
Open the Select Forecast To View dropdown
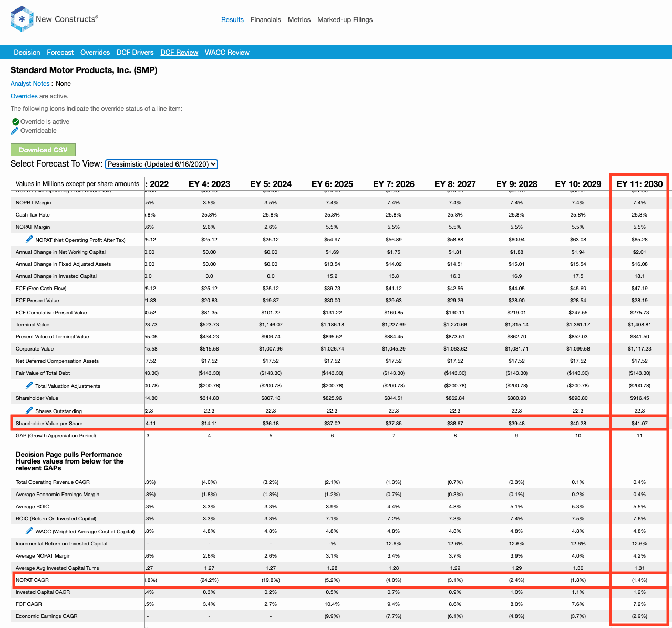coord(161,164)
